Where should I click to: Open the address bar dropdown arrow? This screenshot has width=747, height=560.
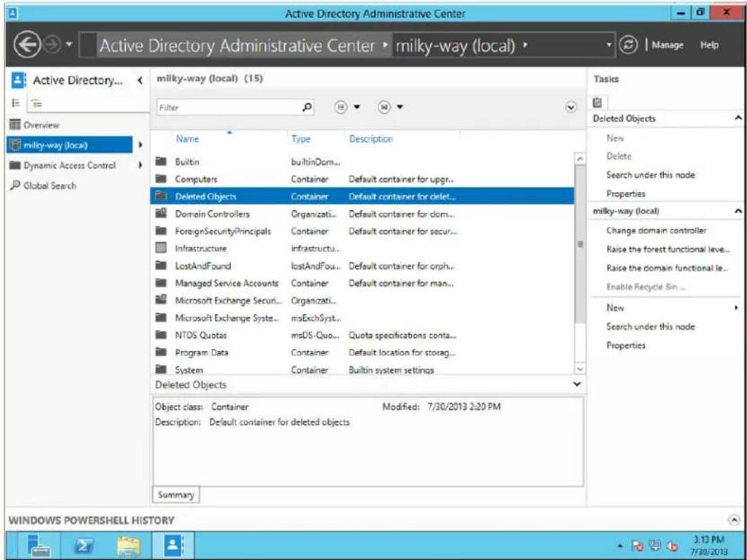click(610, 46)
